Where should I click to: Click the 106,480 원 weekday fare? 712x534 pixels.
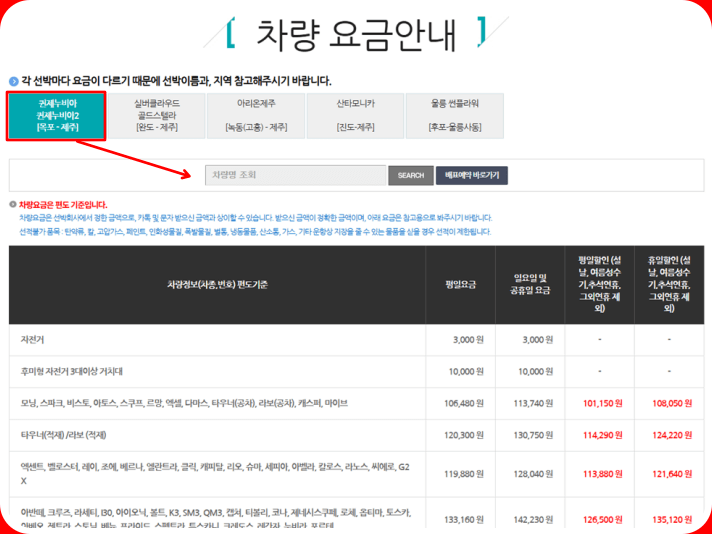464,403
